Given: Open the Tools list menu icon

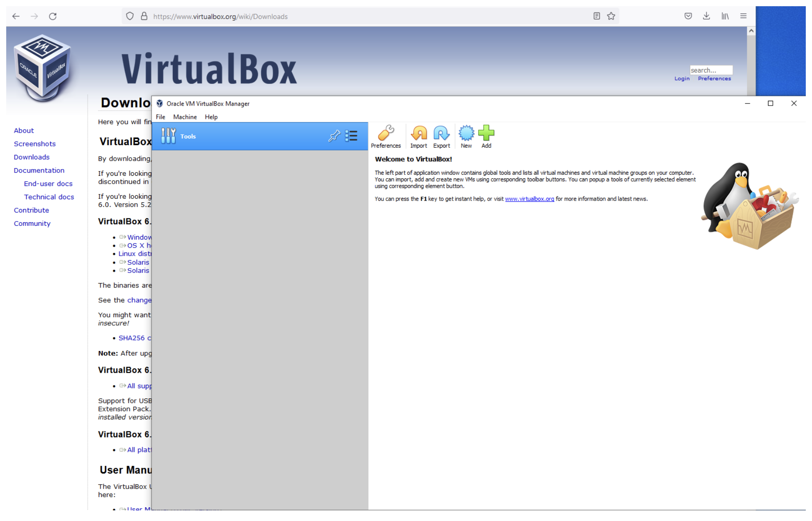Looking at the screenshot, I should (351, 136).
